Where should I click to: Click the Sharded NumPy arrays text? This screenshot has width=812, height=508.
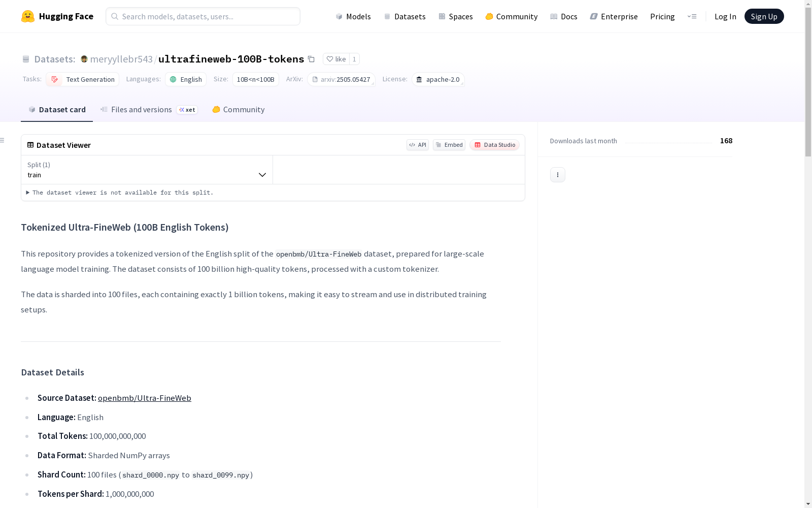(x=129, y=455)
